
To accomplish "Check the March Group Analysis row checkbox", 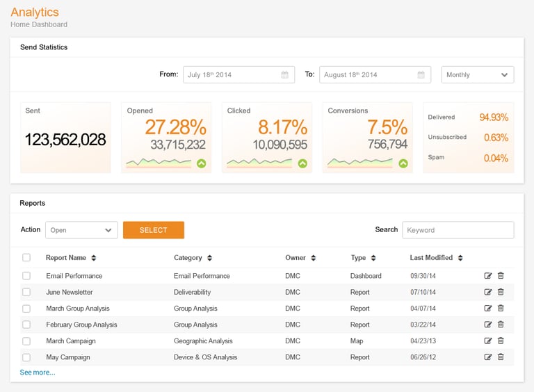I will click(x=26, y=309).
